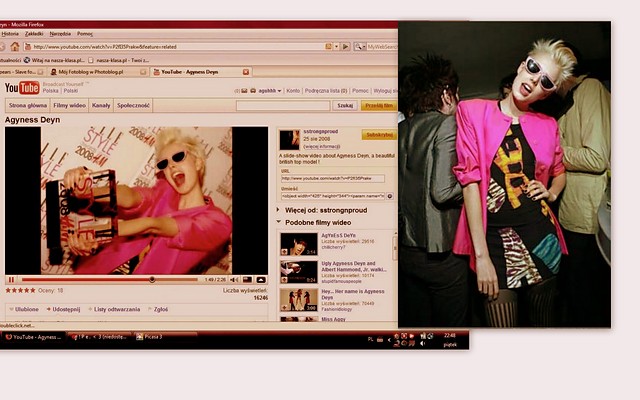Click the Szukaj search button
This screenshot has height=400, width=640.
click(345, 106)
